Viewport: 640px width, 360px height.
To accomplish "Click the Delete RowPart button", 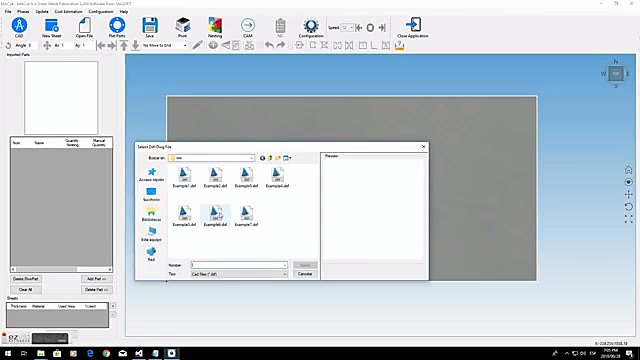I will (x=25, y=279).
